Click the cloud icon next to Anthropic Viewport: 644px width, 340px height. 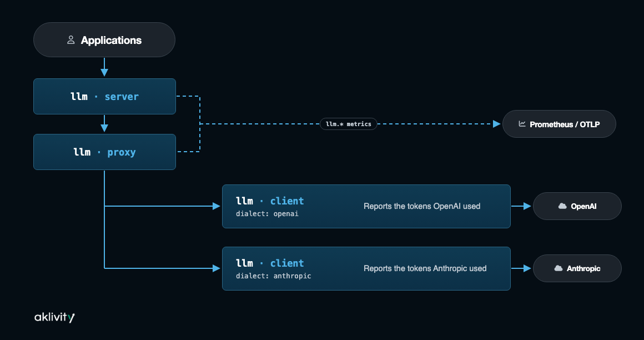558,268
